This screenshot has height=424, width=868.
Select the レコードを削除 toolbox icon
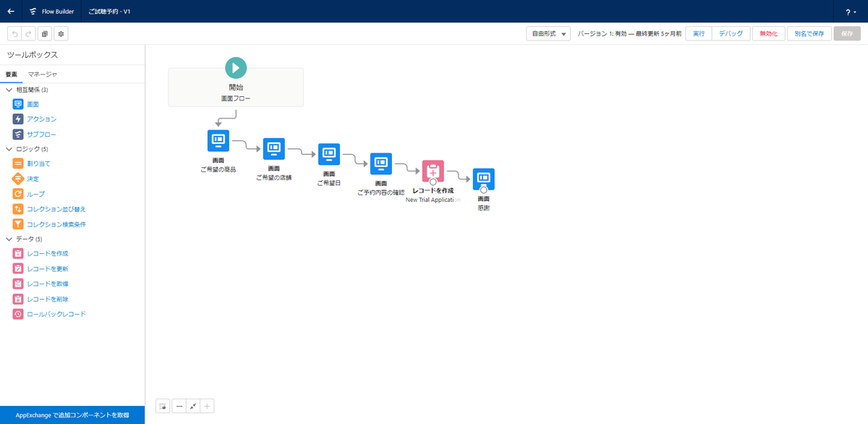[x=18, y=299]
